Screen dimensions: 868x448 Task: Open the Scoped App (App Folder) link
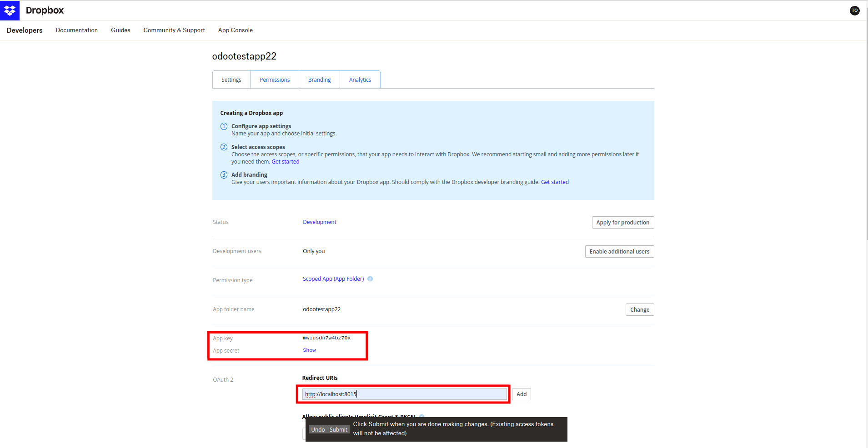coord(333,279)
